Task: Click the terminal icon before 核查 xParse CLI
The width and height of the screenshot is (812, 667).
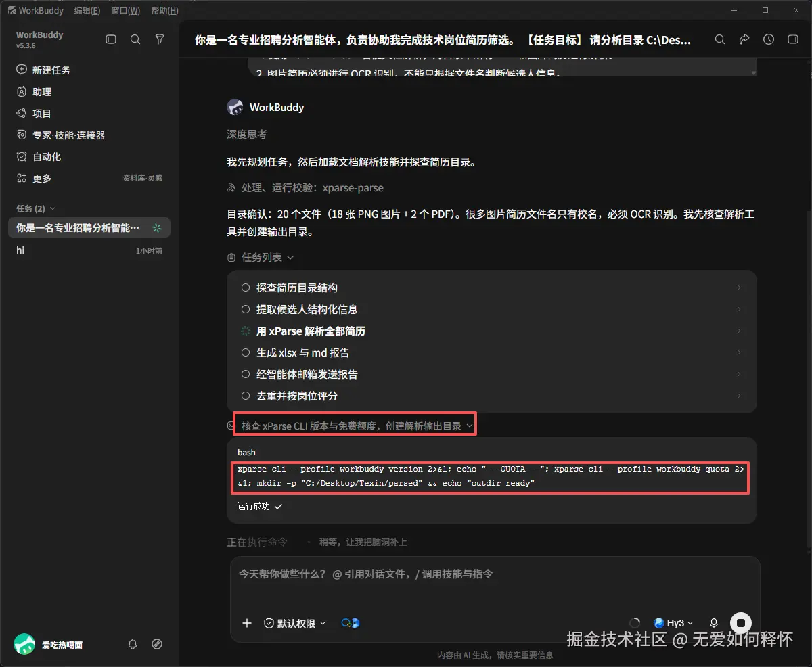Action: click(231, 425)
